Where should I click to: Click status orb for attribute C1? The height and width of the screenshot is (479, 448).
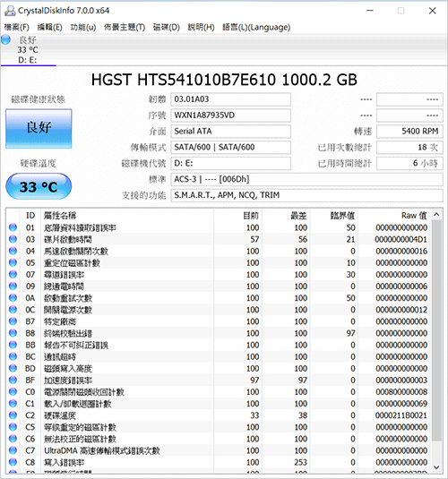(13, 404)
